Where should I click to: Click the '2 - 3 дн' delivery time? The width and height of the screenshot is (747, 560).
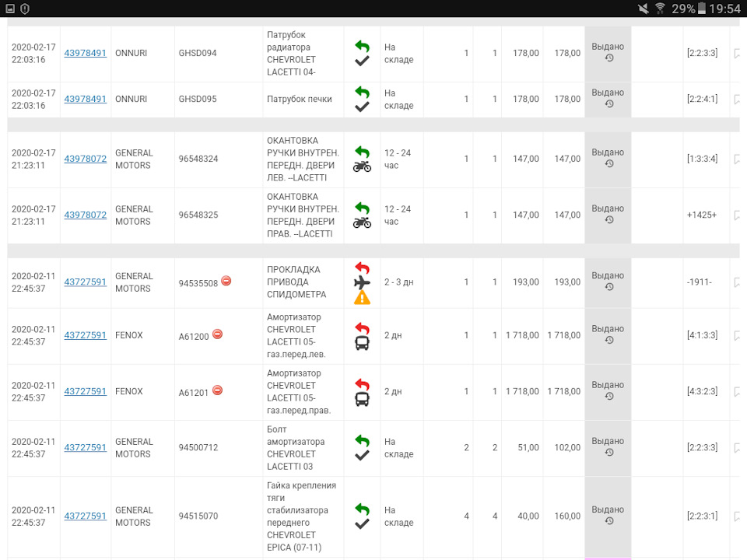click(398, 282)
